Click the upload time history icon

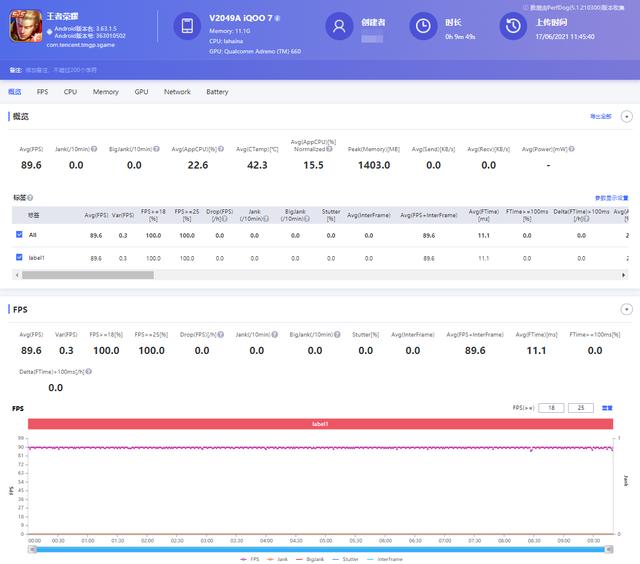[x=513, y=26]
